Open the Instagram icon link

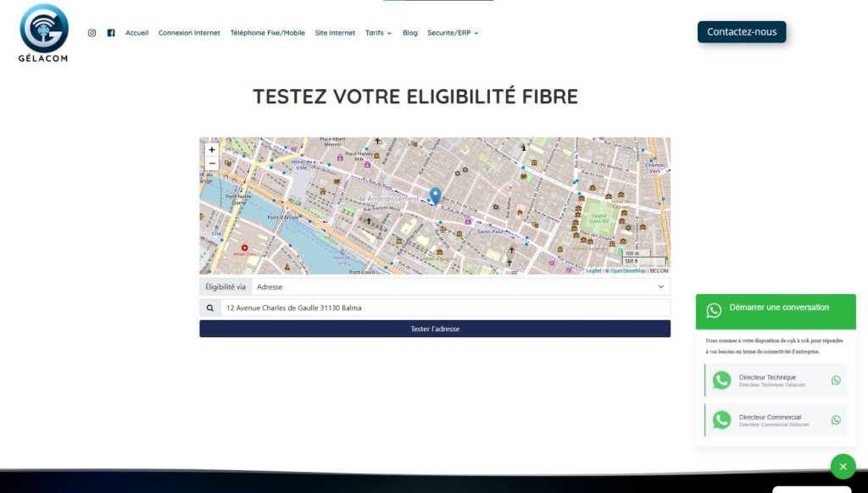tap(92, 33)
